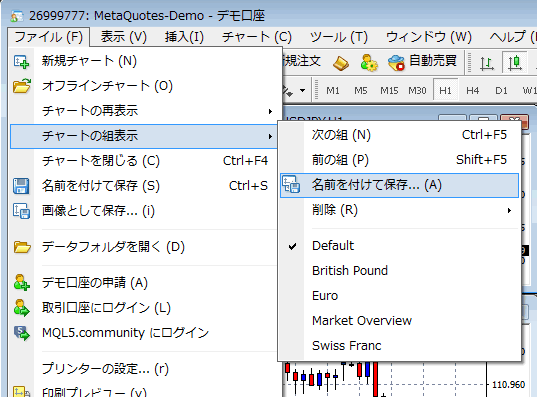Switch to candlestick chart icon
The height and width of the screenshot is (397, 537).
pyautogui.click(x=515, y=62)
